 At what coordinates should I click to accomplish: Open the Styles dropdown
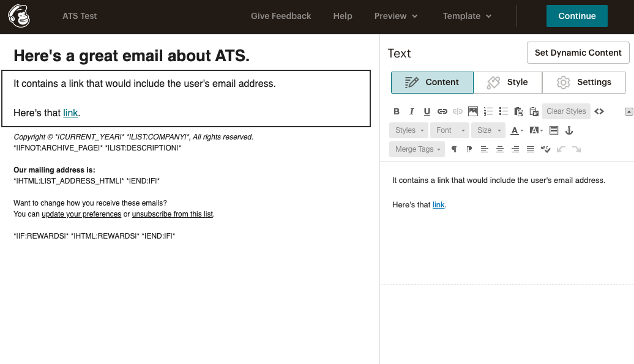[x=409, y=130]
